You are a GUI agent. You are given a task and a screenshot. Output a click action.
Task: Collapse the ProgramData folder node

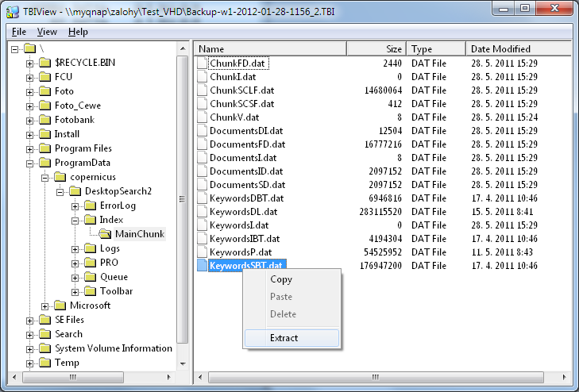click(x=29, y=163)
